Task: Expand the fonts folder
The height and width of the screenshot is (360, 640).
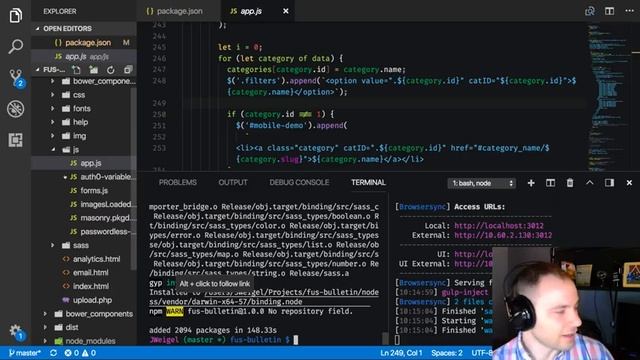Action: [x=82, y=109]
